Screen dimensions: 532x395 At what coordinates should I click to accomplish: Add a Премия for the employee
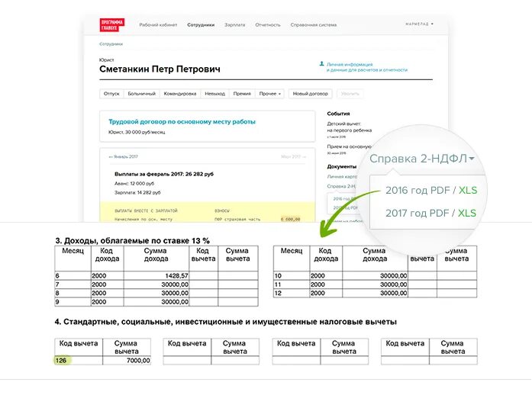coord(242,94)
